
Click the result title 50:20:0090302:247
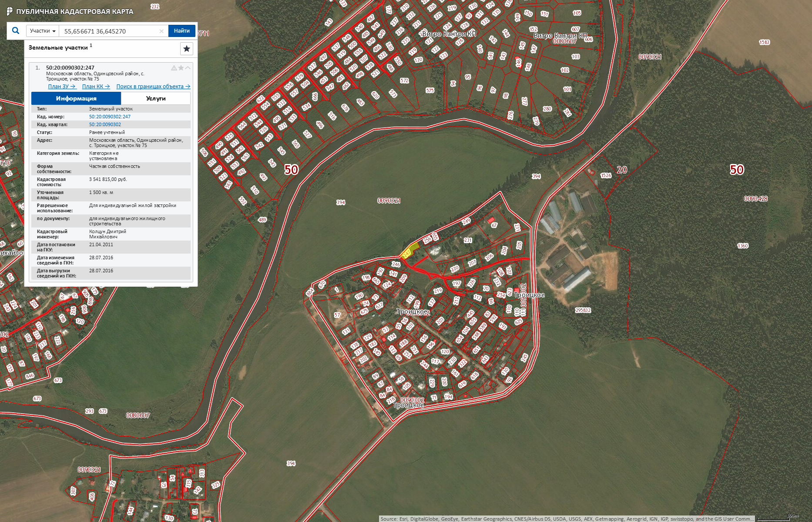(x=70, y=67)
